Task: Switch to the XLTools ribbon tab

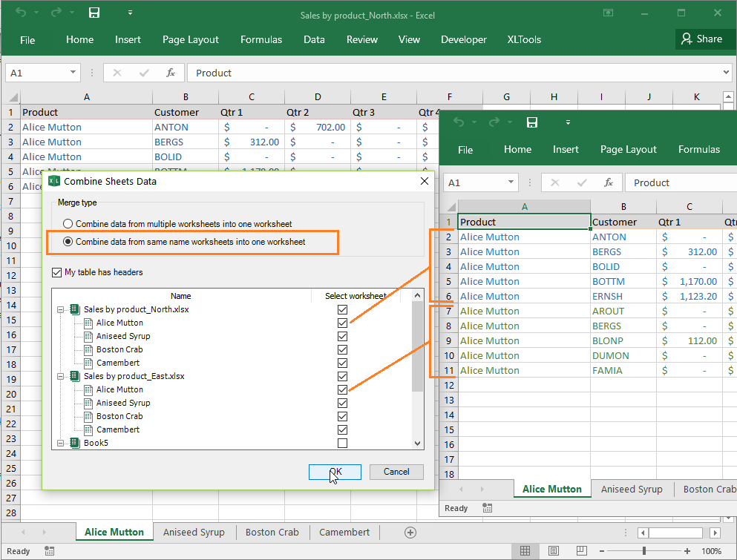Action: 523,39
